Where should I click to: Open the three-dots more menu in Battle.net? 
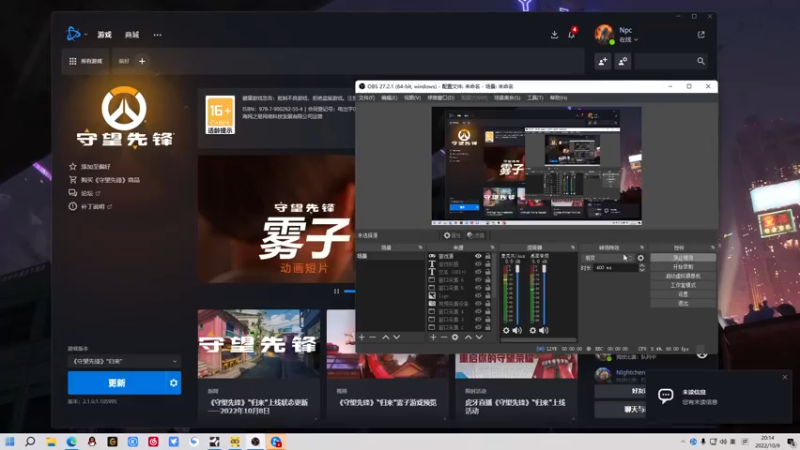point(158,35)
